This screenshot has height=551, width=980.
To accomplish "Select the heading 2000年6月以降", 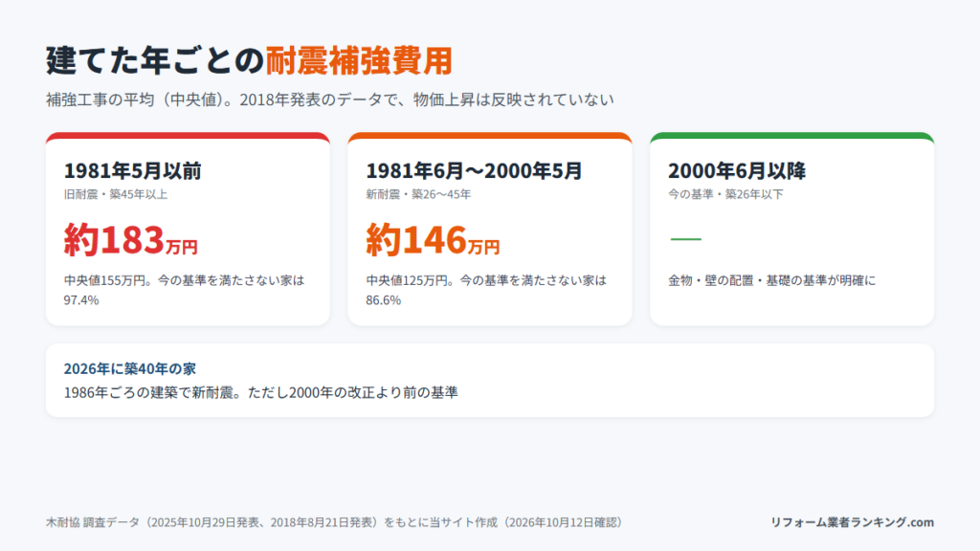I will (737, 170).
